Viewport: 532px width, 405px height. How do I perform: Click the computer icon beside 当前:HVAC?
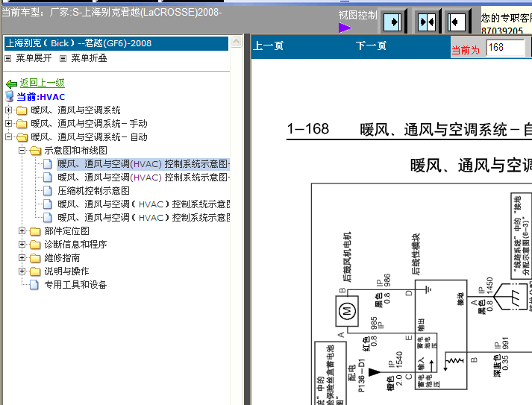coord(10,97)
